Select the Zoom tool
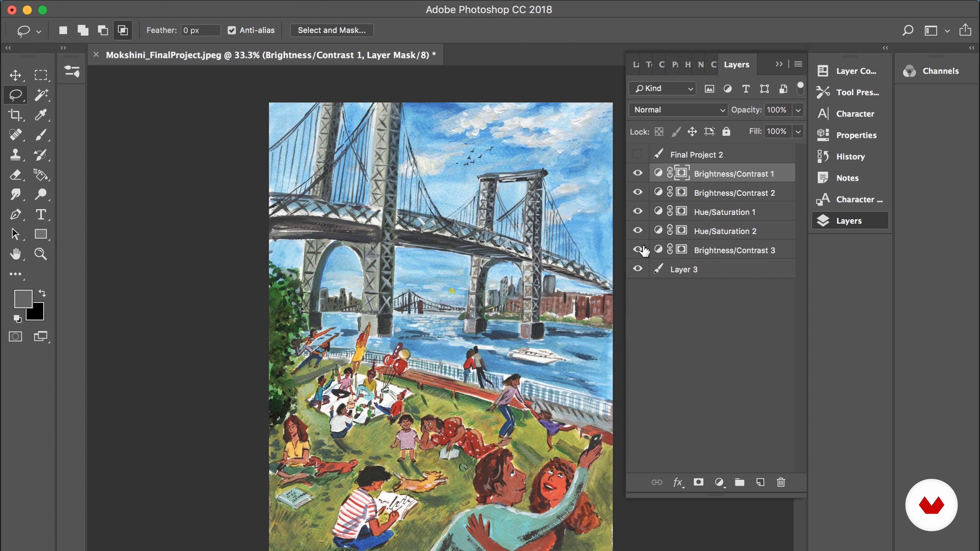Image resolution: width=980 pixels, height=551 pixels. click(x=41, y=254)
